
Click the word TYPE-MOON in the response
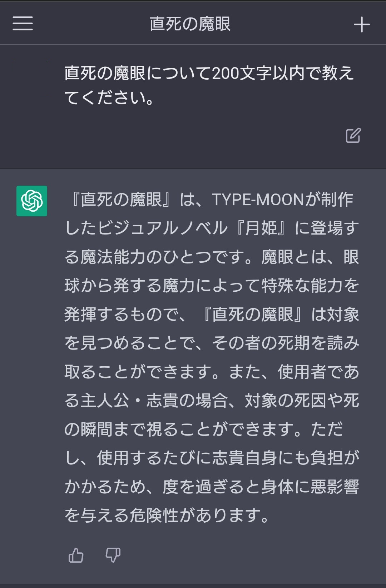pos(257,200)
